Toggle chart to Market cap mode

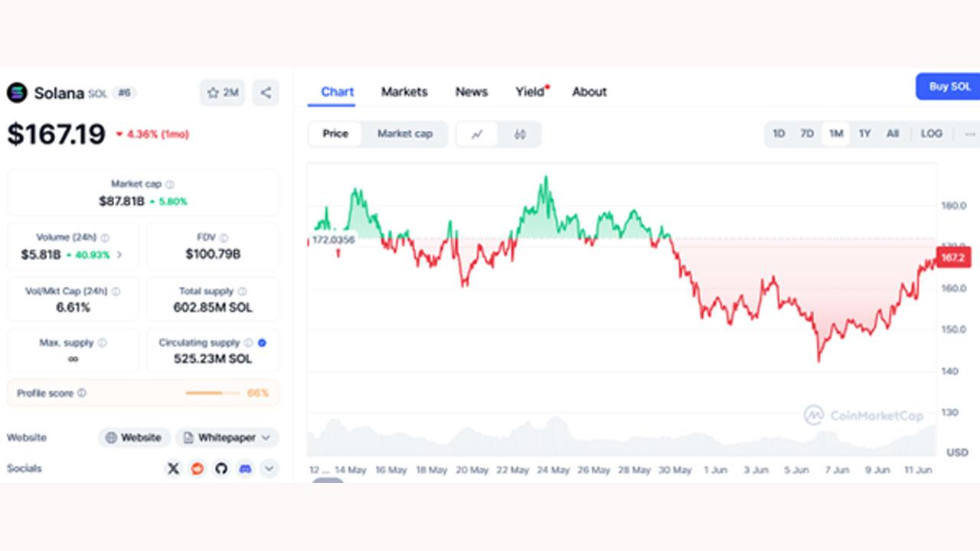tap(404, 134)
